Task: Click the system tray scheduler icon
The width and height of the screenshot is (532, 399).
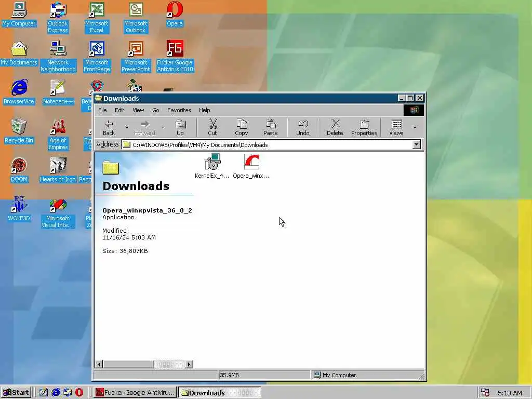Action: coord(485,393)
